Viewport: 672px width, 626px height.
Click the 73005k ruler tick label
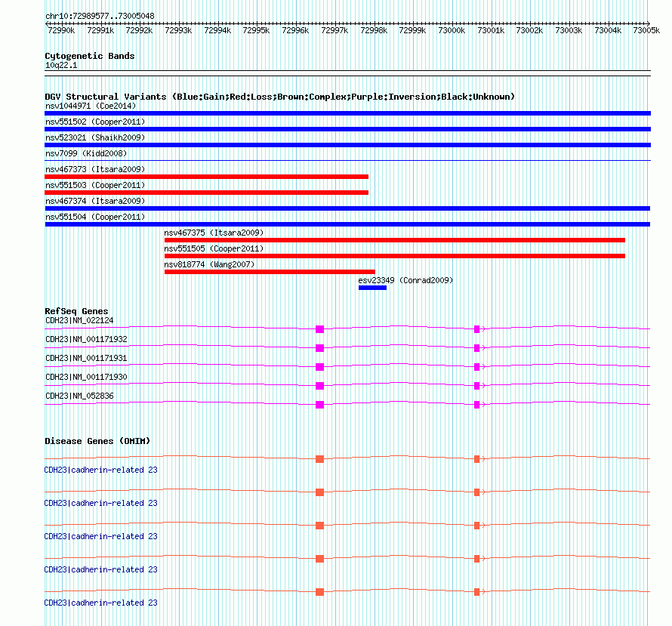(646, 30)
